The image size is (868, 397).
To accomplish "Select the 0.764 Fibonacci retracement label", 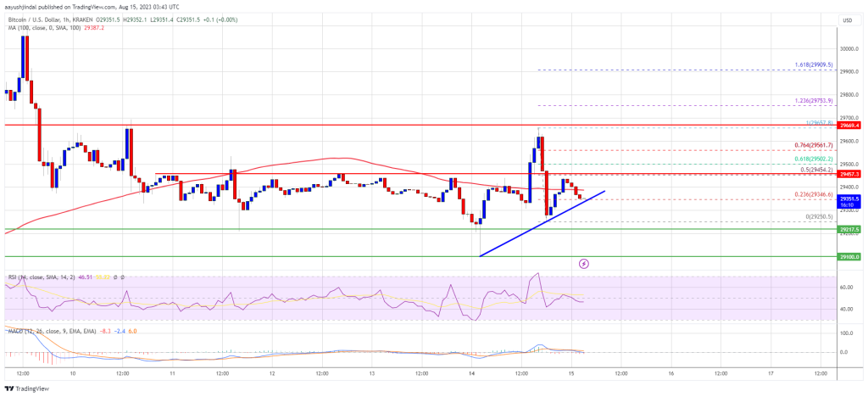I will point(816,145).
